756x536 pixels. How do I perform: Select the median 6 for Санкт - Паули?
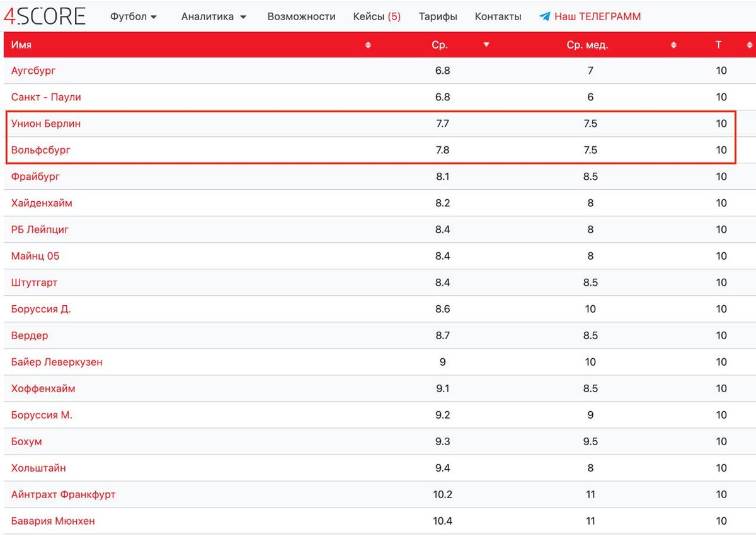point(590,97)
